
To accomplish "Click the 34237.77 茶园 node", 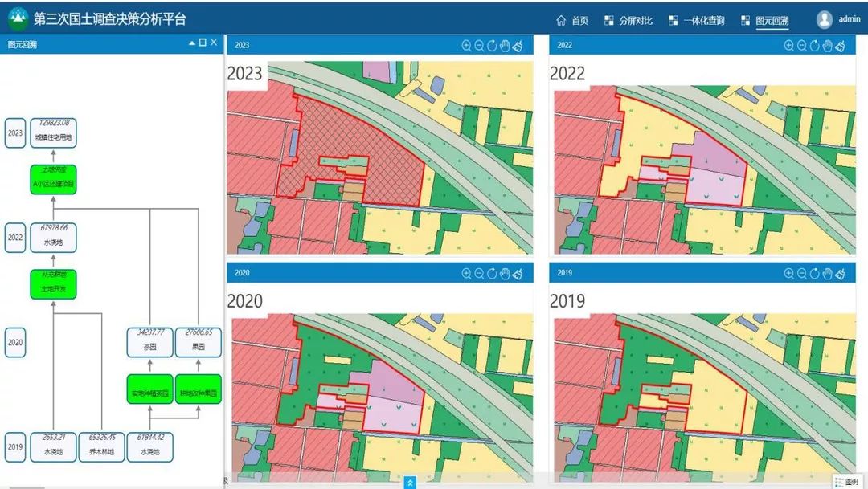I will (x=149, y=342).
